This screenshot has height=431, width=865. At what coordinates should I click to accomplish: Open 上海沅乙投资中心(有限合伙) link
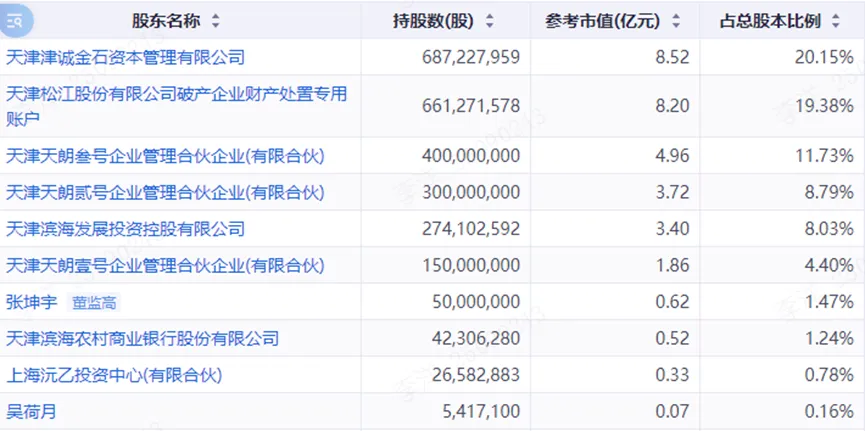point(114,375)
